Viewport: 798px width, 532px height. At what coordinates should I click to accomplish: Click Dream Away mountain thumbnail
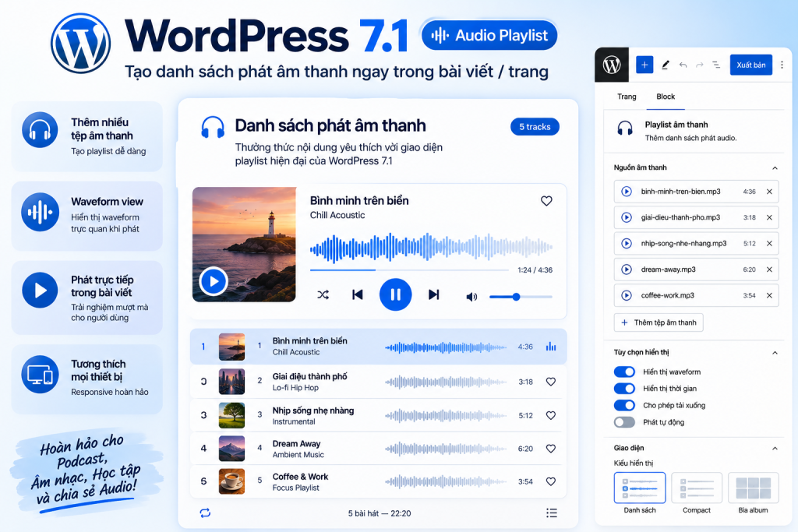tap(231, 448)
